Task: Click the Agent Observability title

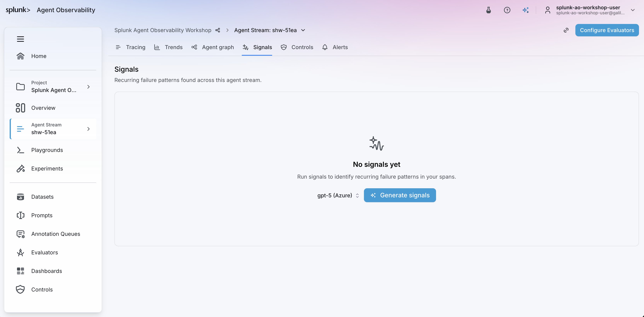Action: tap(66, 10)
